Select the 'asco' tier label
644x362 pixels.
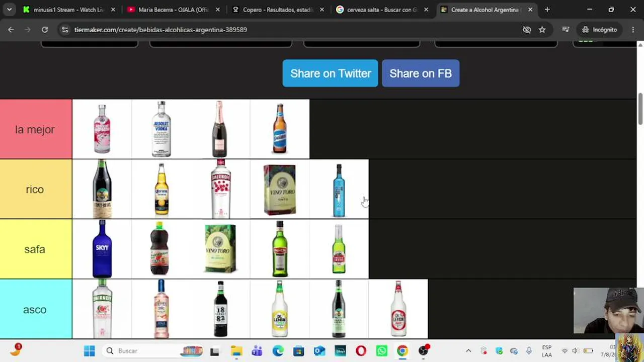tap(35, 310)
